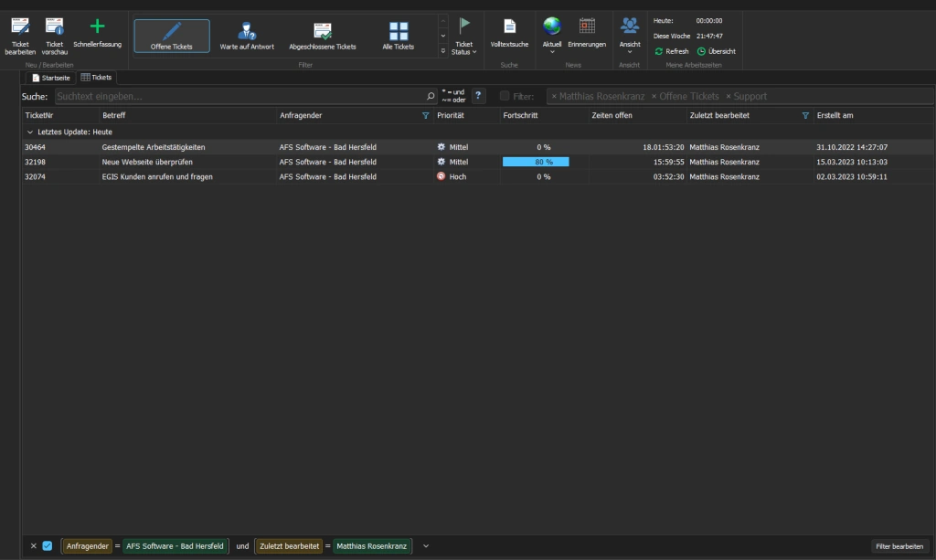Click the green Schnellerfassung plus icon
This screenshot has height=560, width=936.
tap(97, 26)
